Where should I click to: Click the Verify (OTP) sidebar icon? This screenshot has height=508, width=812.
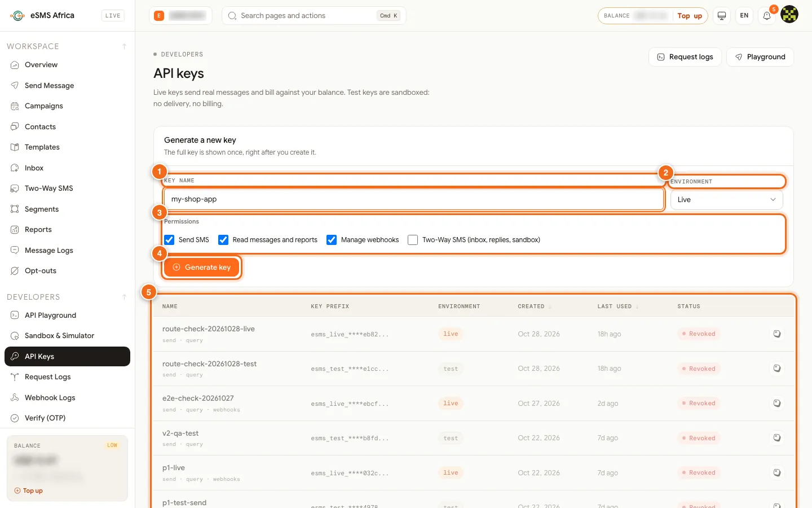click(x=15, y=418)
